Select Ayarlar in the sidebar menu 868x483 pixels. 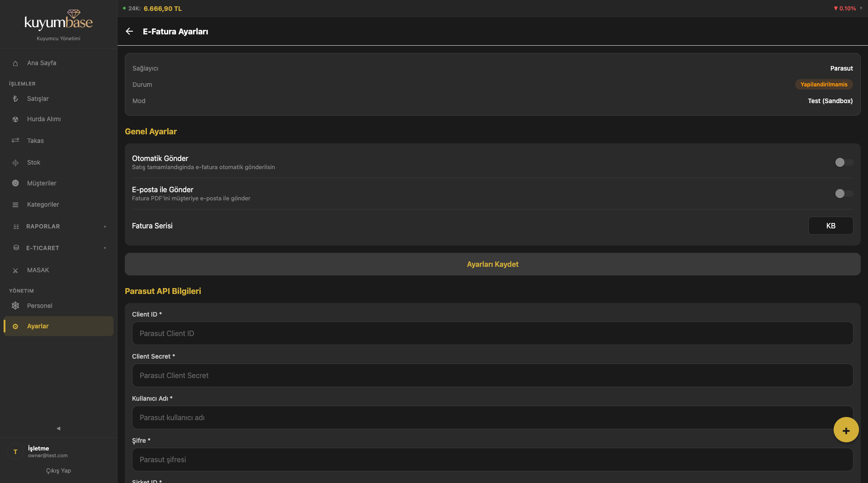click(x=59, y=326)
